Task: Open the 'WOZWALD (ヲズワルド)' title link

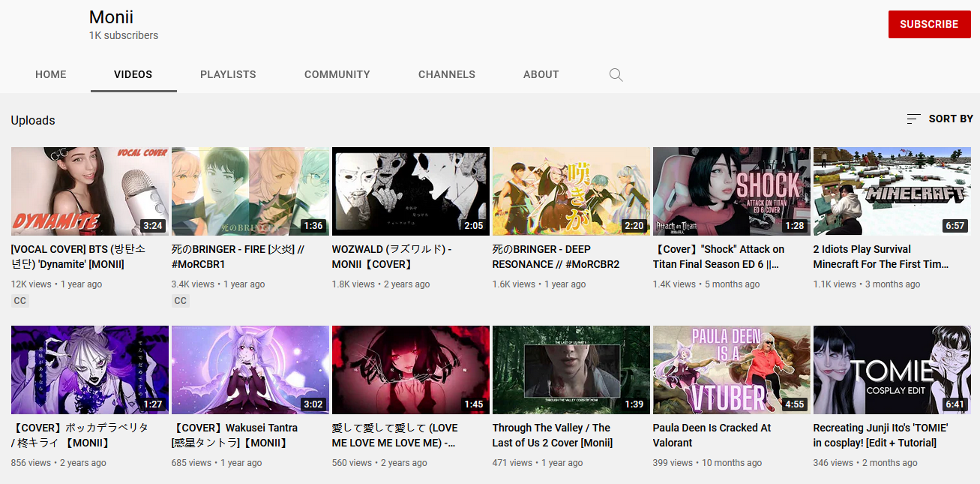Action: (x=392, y=257)
